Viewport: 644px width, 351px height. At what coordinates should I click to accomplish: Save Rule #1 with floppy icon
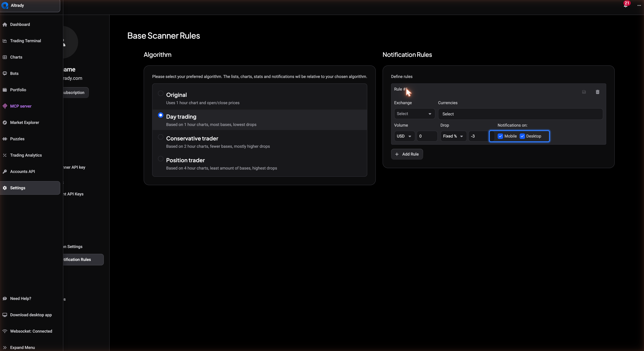click(584, 92)
